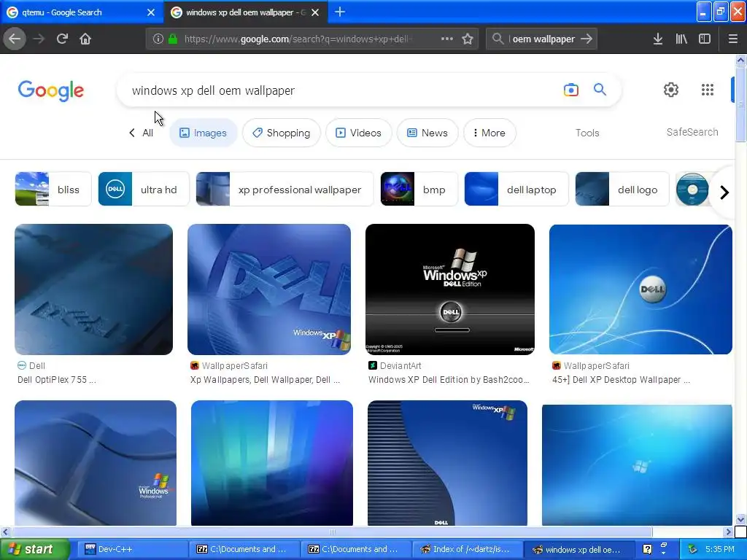Click the browser forward arrow
747x560 pixels.
[39, 39]
